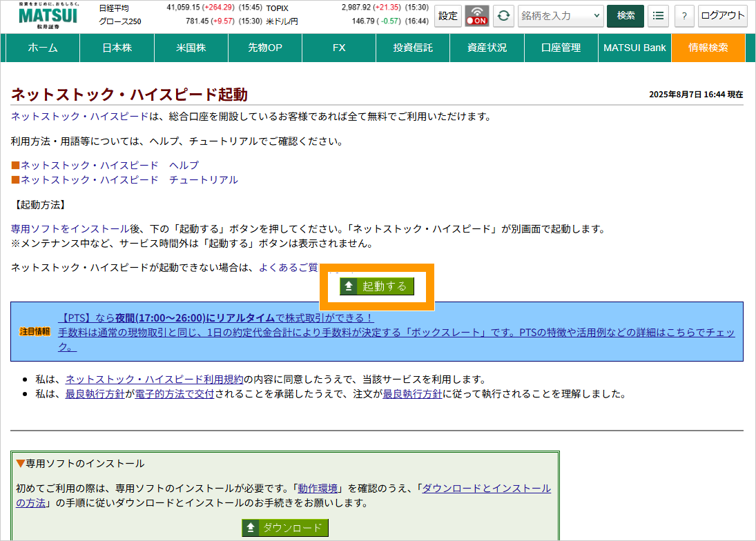The height and width of the screenshot is (541, 756).
Task: Open the 電子的方法で交付 link
Action: pos(174,394)
